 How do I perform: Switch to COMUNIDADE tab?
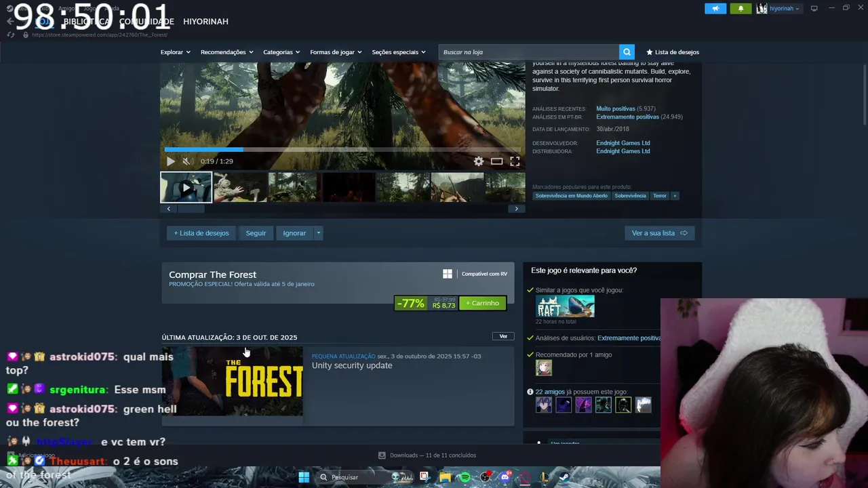click(x=146, y=22)
